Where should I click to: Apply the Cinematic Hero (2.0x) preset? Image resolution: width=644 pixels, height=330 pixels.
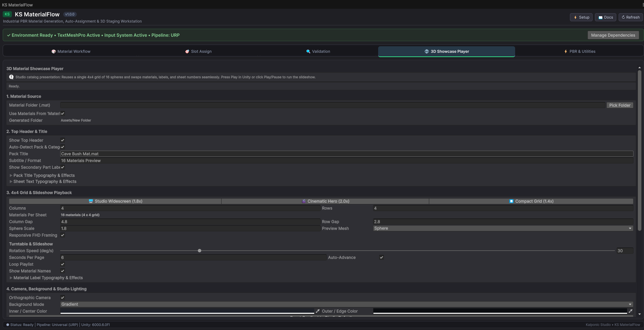(325, 201)
